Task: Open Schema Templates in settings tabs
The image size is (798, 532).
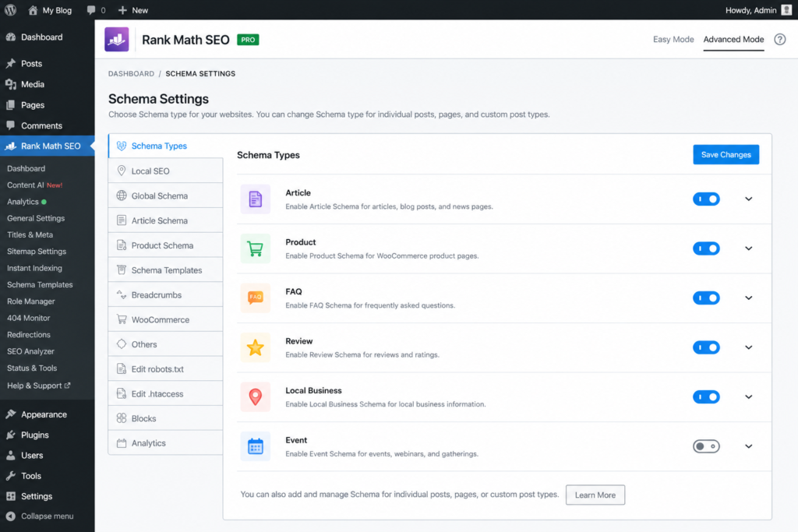Action: point(165,270)
